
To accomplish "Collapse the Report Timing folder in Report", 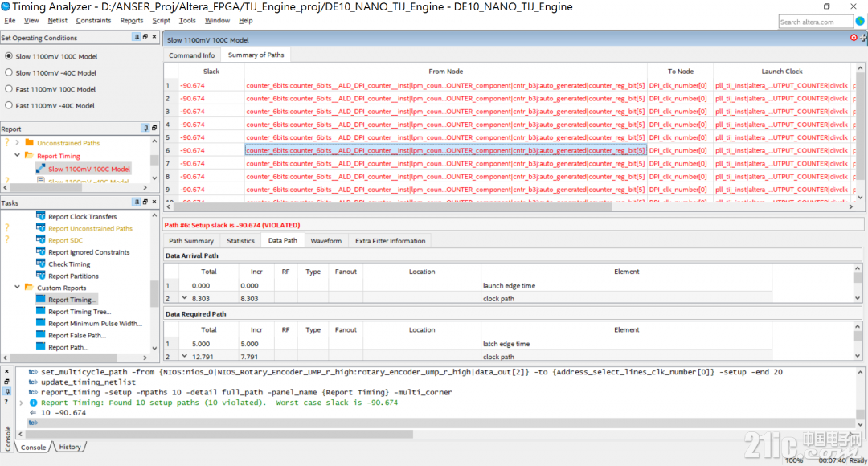I will click(17, 156).
